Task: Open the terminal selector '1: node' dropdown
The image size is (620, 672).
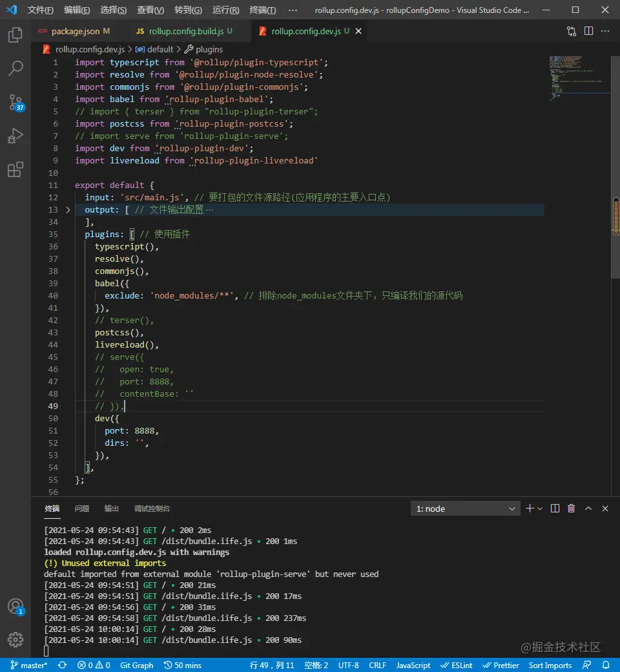Action: 465,509
